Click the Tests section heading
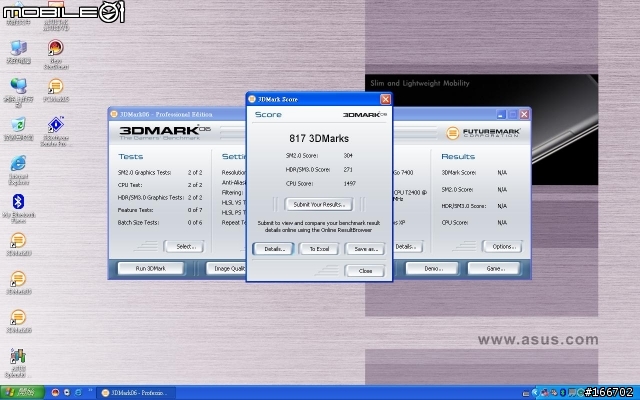Screen dimensions: 640x400 (x=131, y=157)
